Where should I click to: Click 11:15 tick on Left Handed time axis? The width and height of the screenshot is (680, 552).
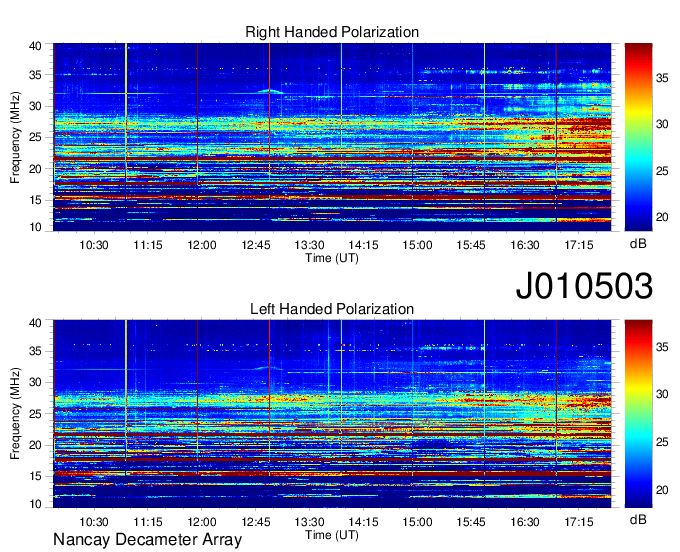[x=147, y=522]
